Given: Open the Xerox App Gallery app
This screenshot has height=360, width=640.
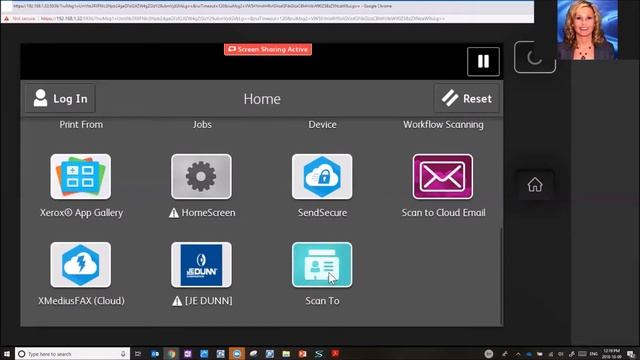Looking at the screenshot, I should (x=80, y=177).
